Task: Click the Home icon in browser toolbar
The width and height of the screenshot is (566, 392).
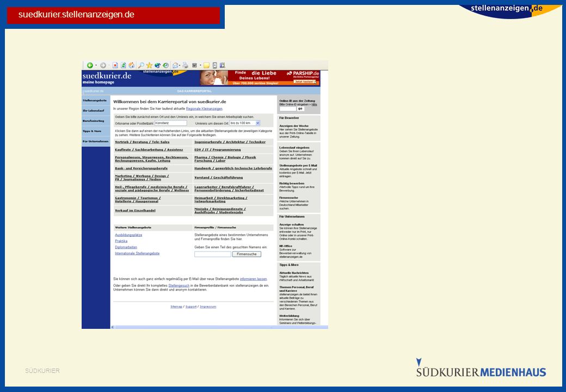Action: pyautogui.click(x=131, y=65)
